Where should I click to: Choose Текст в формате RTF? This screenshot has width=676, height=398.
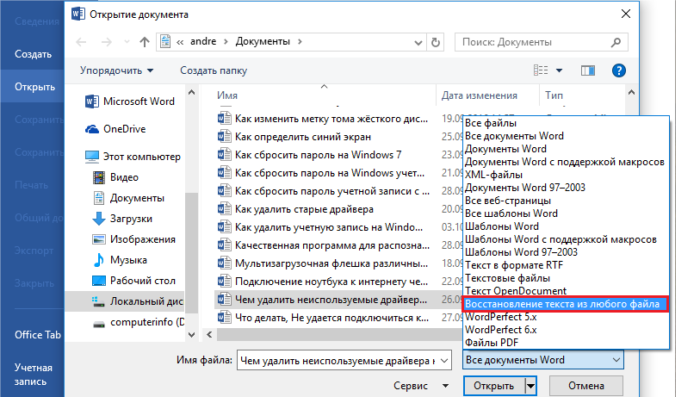514,265
